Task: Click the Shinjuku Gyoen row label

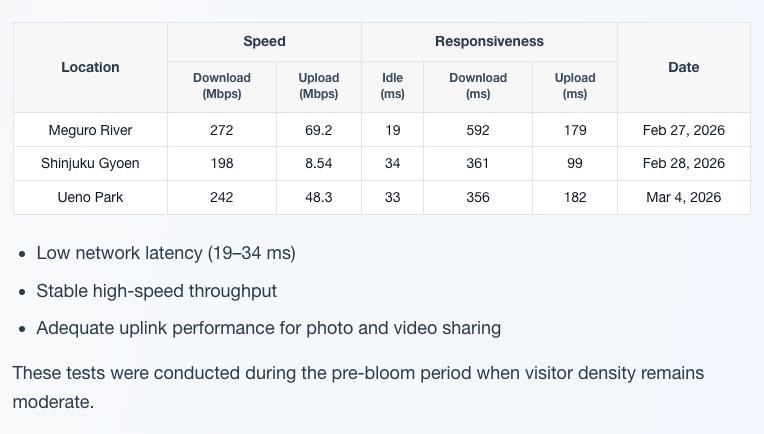Action: point(90,163)
